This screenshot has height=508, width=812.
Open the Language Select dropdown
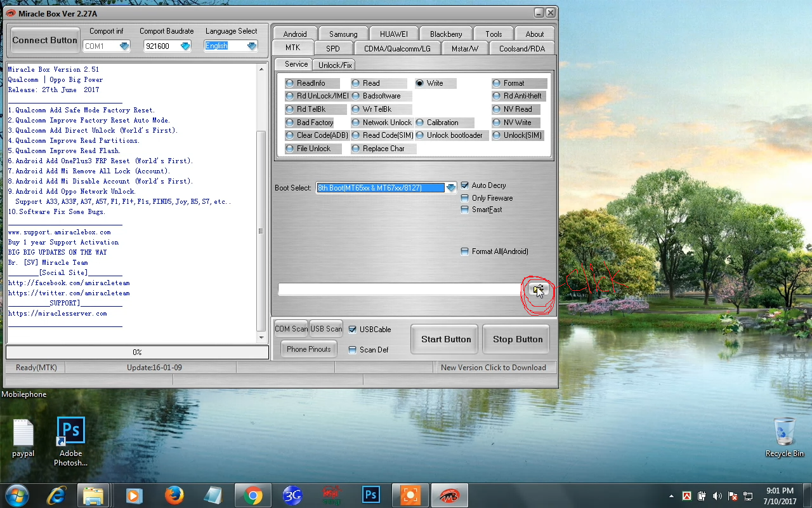click(252, 46)
